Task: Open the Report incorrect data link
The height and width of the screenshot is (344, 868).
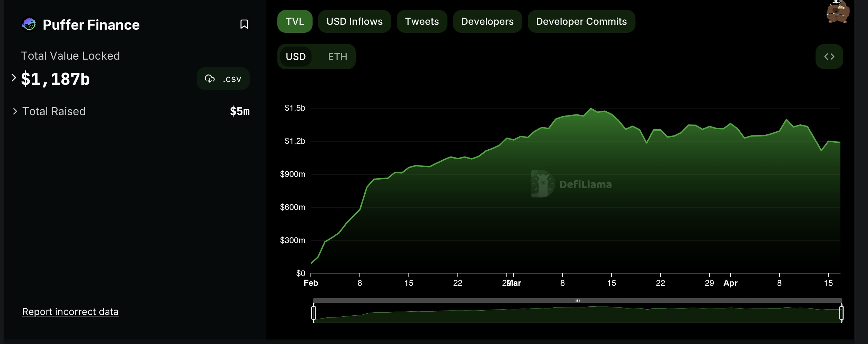Action: pos(70,312)
